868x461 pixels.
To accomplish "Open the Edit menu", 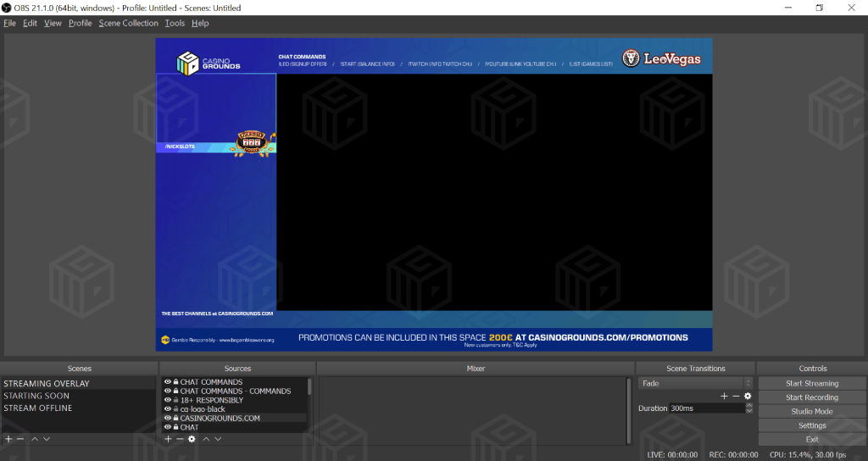I will pyautogui.click(x=30, y=23).
